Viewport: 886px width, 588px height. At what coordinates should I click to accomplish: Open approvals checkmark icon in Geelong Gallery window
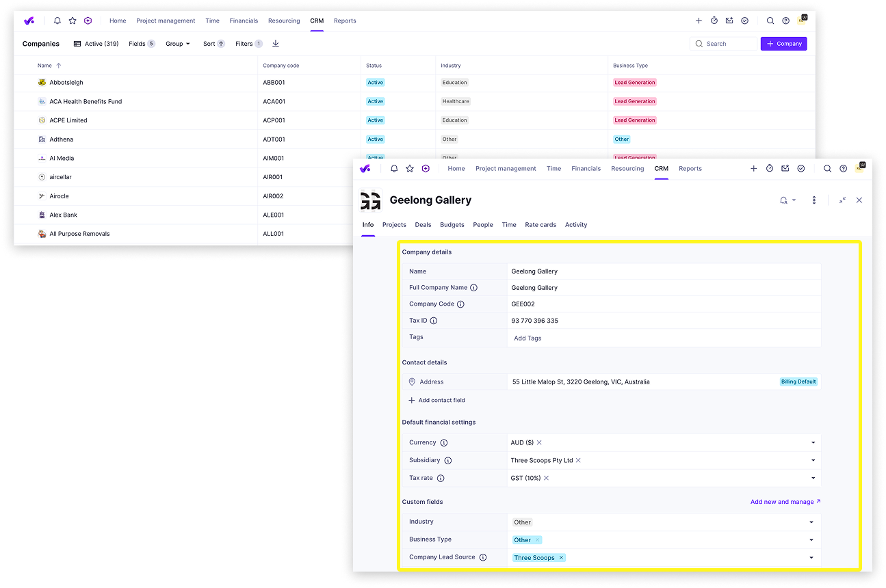(x=801, y=168)
